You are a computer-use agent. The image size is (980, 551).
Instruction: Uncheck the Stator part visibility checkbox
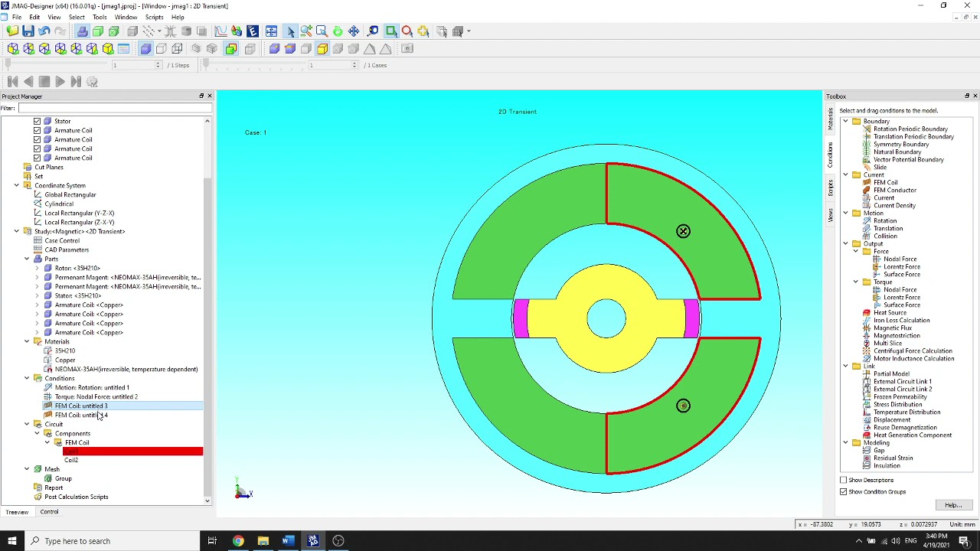pyautogui.click(x=37, y=121)
